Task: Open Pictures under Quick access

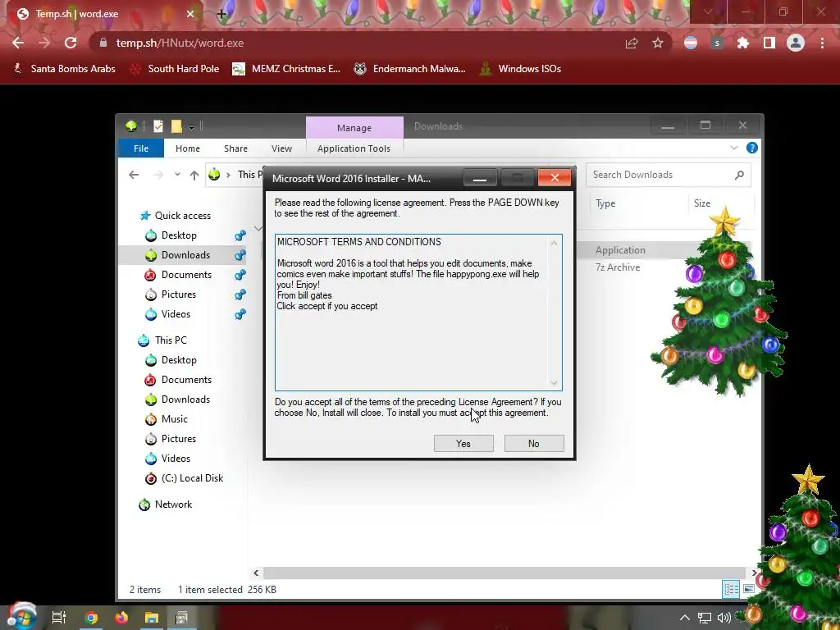Action: (178, 294)
